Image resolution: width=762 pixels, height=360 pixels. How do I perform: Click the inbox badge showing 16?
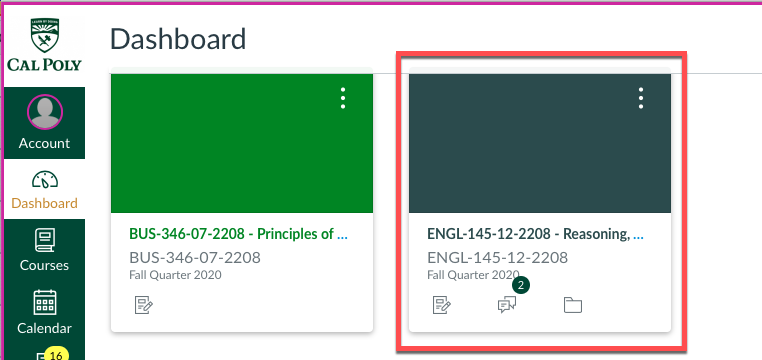point(56,355)
